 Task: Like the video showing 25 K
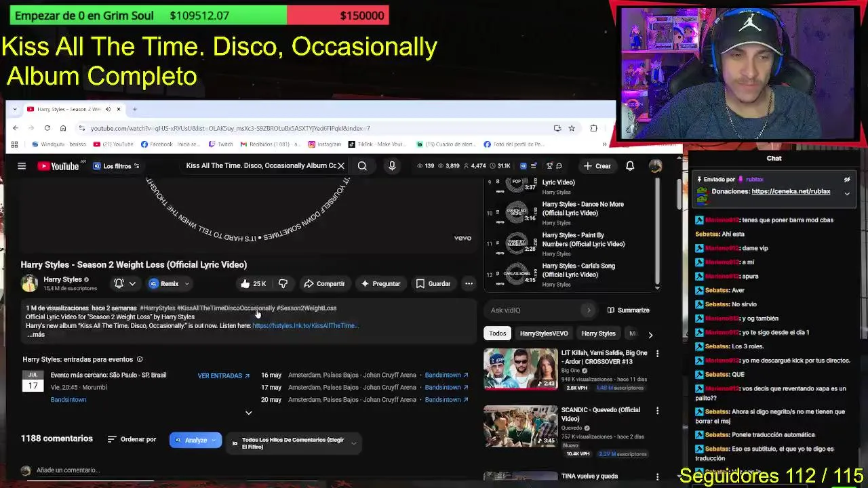(253, 283)
